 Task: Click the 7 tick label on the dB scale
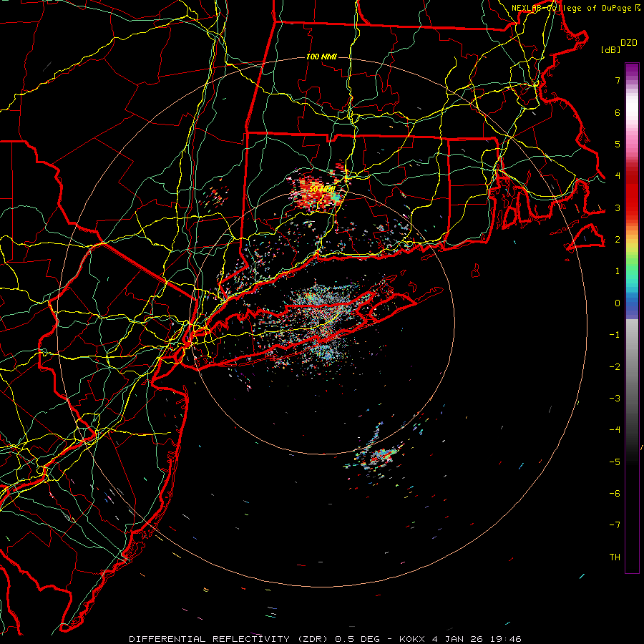(618, 80)
